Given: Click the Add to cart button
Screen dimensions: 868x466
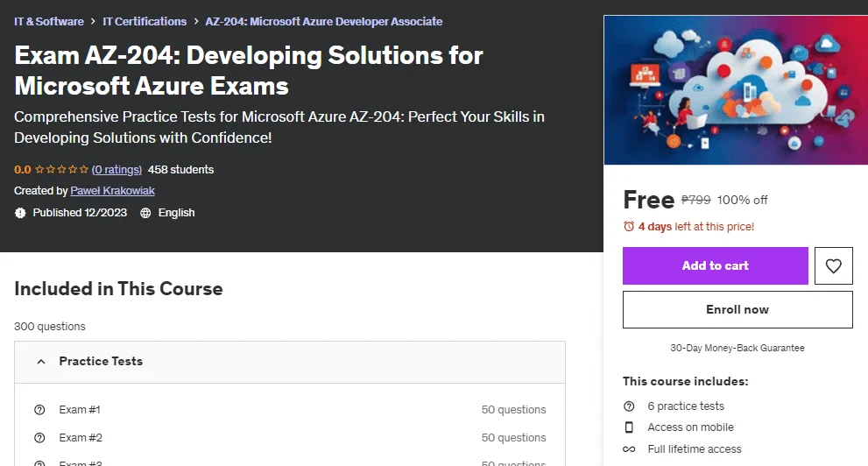Looking at the screenshot, I should (x=716, y=265).
